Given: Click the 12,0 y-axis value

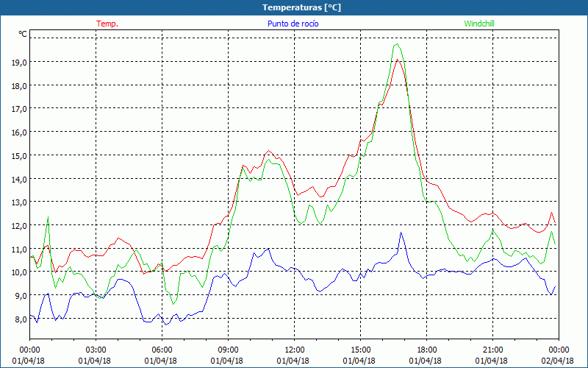Looking at the screenshot, I should [x=19, y=226].
